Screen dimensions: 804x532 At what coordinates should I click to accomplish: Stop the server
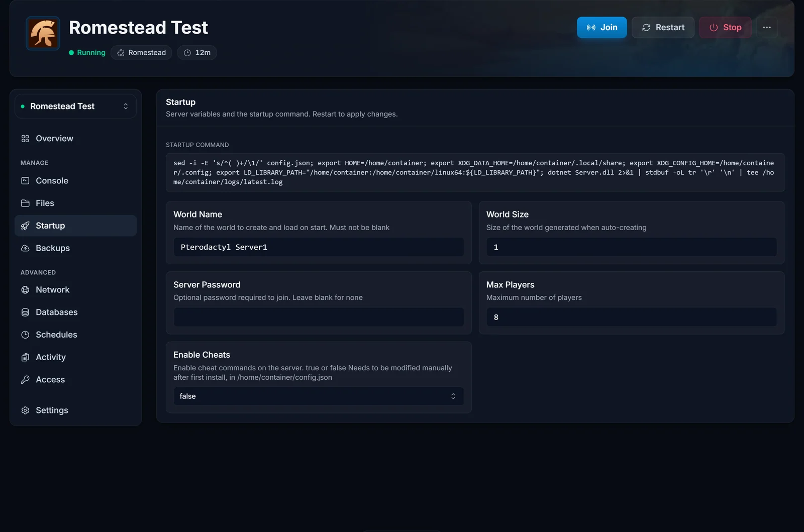[725, 28]
